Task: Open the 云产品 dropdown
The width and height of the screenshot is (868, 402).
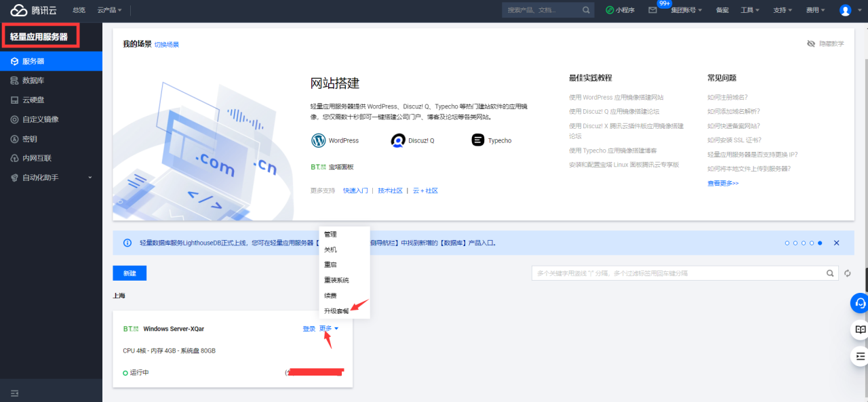Action: (109, 10)
